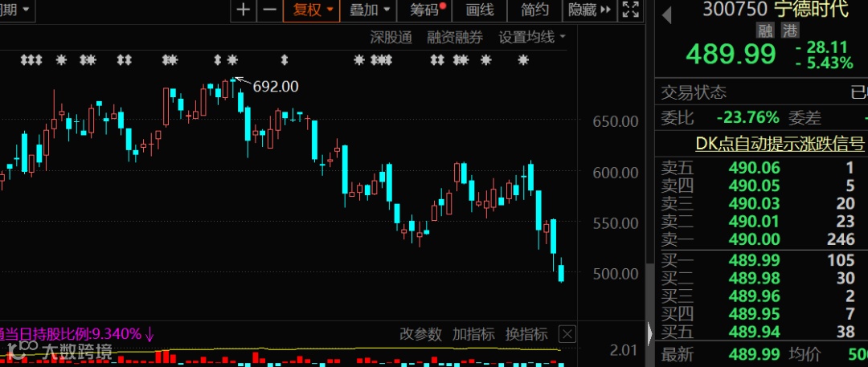Viewport: 868px width, 367px height.
Task: Click the 692.00 high price label
Action: point(276,87)
